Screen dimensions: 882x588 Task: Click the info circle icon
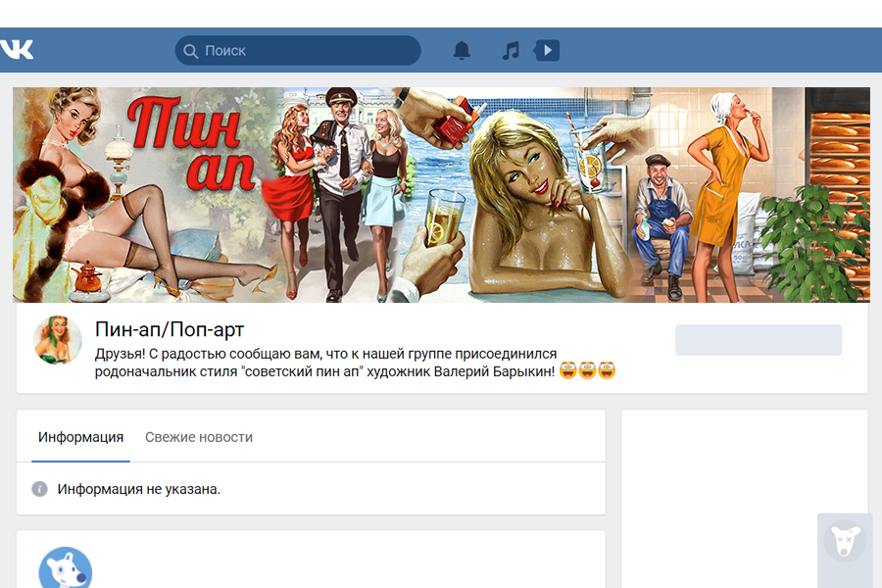tap(39, 489)
